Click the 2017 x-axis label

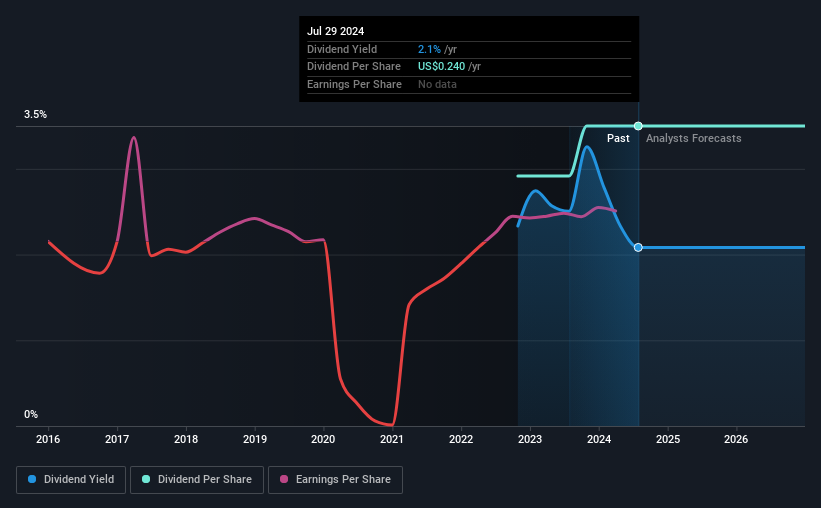pyautogui.click(x=117, y=439)
